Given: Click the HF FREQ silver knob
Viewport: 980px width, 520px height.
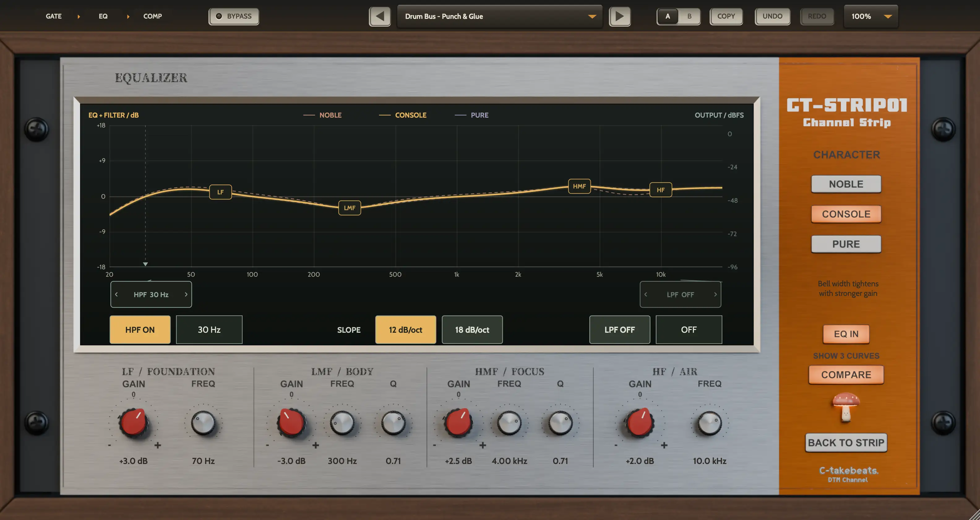Looking at the screenshot, I should (x=710, y=422).
